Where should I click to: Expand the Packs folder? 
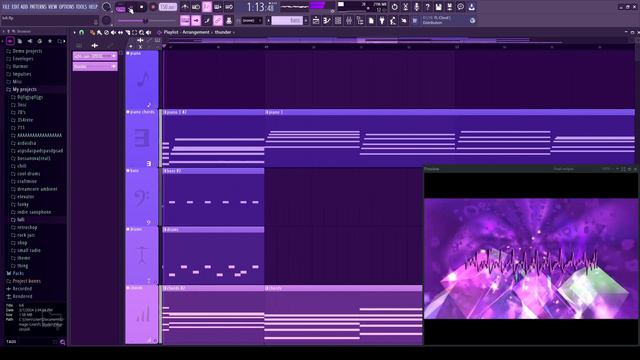pos(18,273)
